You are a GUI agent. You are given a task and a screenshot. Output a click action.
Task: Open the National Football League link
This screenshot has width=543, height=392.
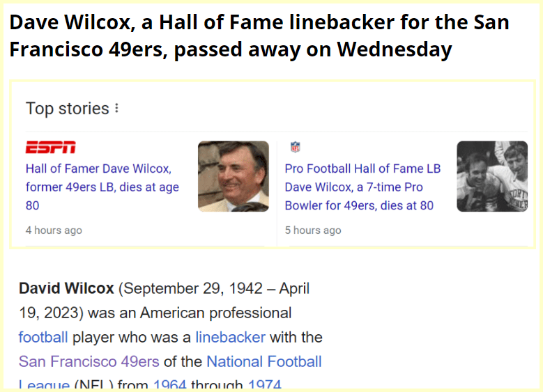click(263, 361)
